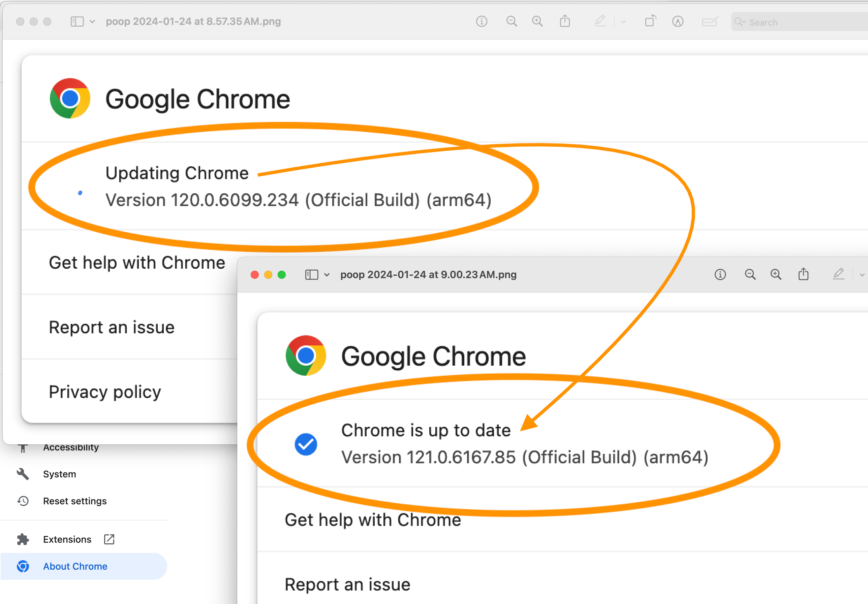The height and width of the screenshot is (604, 868).
Task: Activate Markup pencil in the back window
Action: pos(600,21)
